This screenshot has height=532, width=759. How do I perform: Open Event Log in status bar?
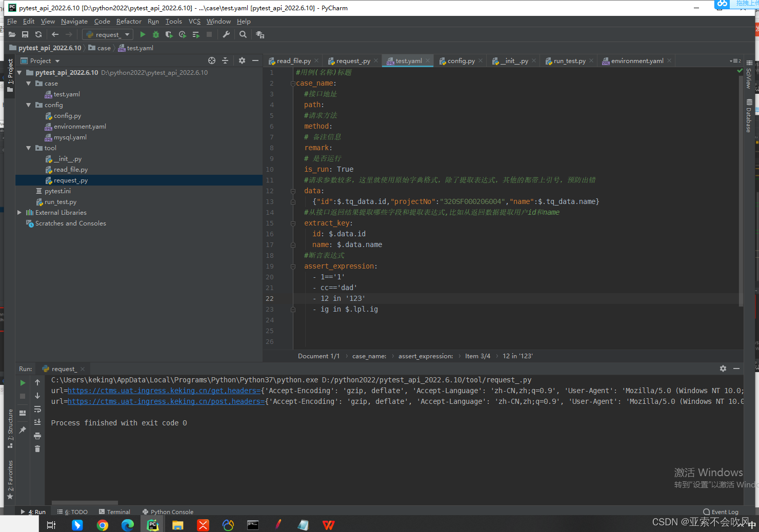pos(721,511)
